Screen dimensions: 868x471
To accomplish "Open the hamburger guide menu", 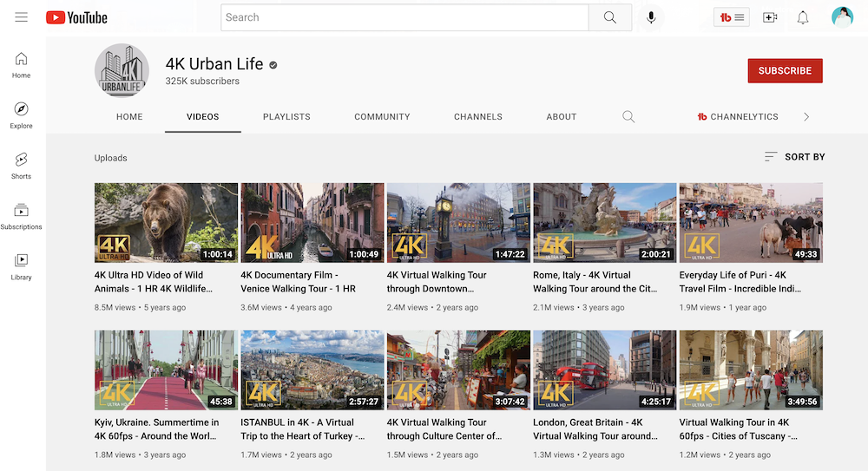I will coord(21,17).
